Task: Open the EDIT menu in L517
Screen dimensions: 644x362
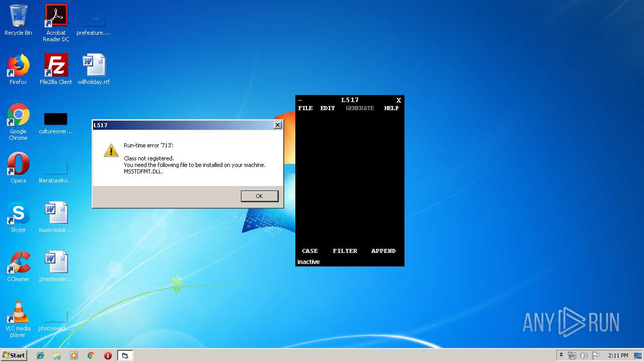Action: (x=328, y=108)
